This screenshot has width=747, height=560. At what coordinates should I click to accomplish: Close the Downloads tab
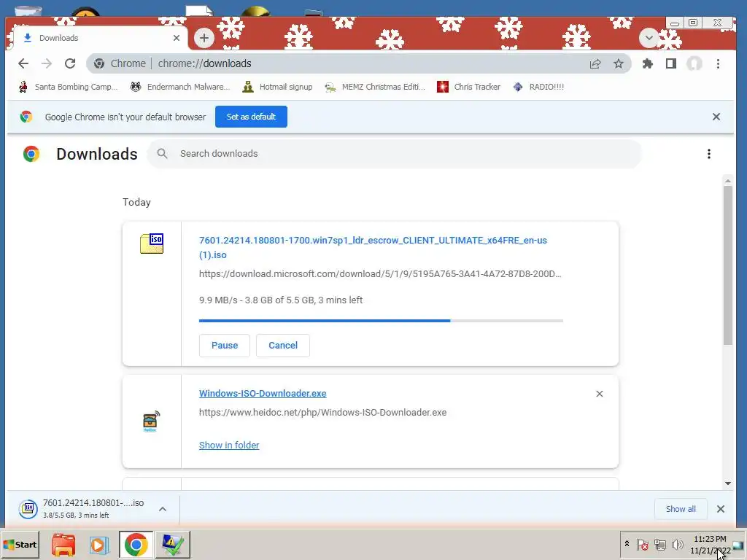(x=177, y=38)
